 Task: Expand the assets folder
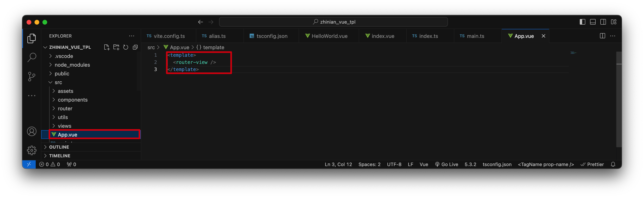click(x=91, y=91)
